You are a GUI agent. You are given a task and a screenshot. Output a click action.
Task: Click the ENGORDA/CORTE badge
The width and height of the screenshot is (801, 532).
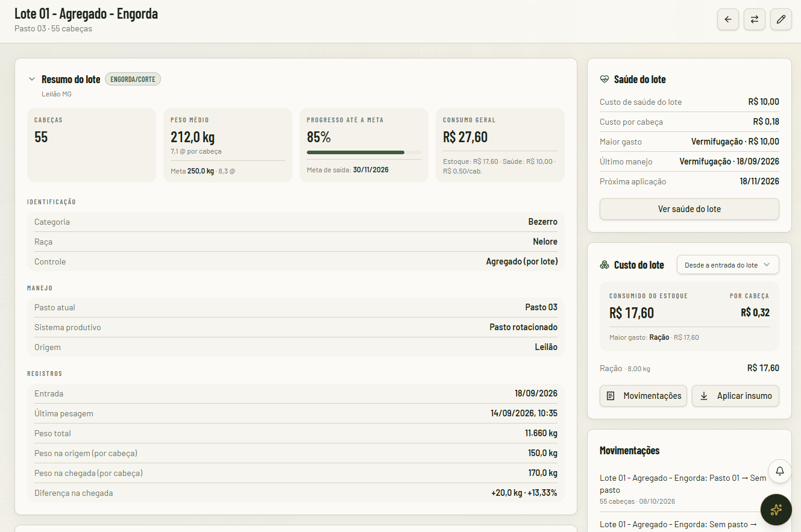click(133, 79)
